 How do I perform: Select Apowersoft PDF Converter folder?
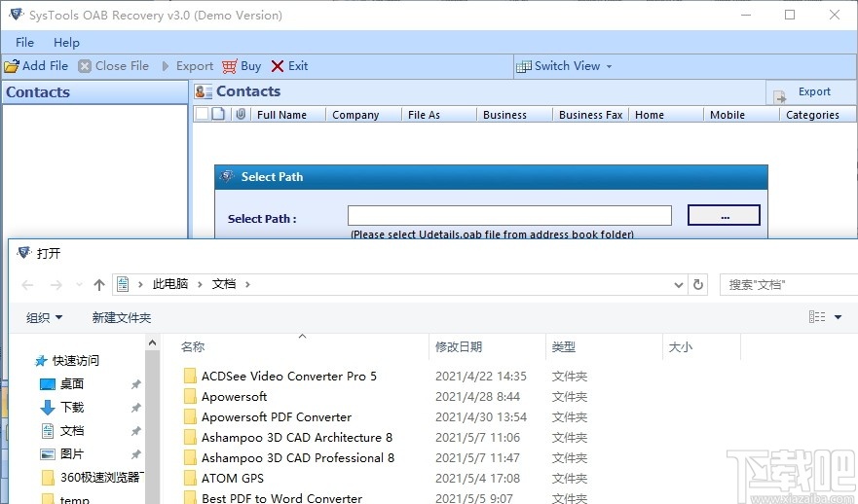(x=277, y=417)
